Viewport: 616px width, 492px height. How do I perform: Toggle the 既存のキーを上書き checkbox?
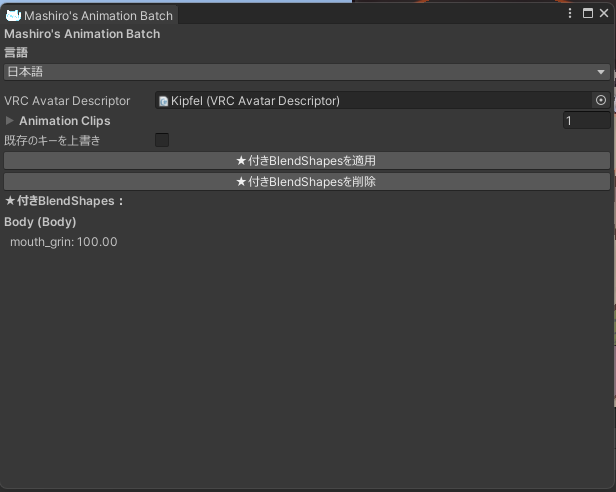tap(162, 141)
